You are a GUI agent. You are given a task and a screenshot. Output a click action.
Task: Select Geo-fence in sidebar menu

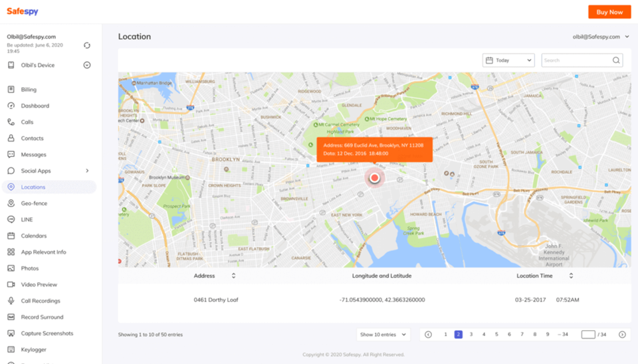click(x=34, y=203)
